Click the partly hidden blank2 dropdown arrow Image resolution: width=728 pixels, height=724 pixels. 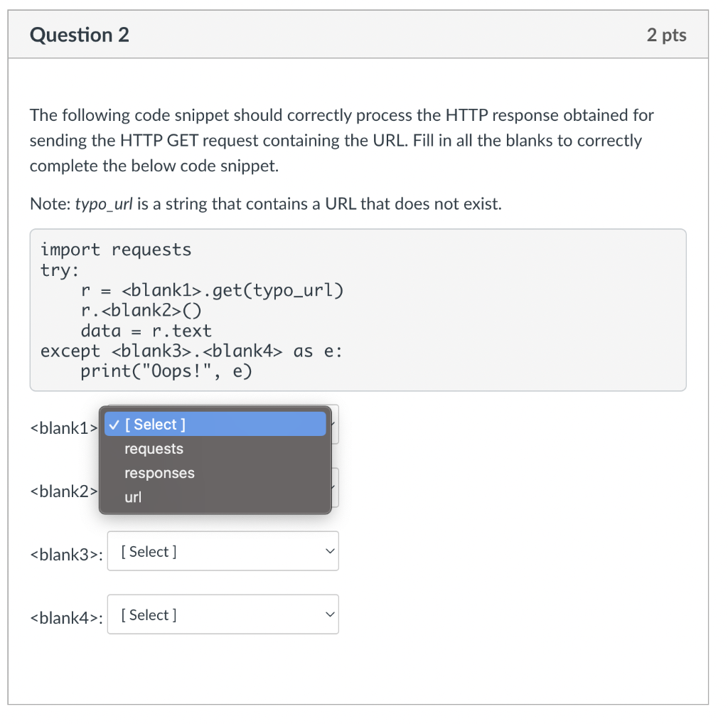335,488
